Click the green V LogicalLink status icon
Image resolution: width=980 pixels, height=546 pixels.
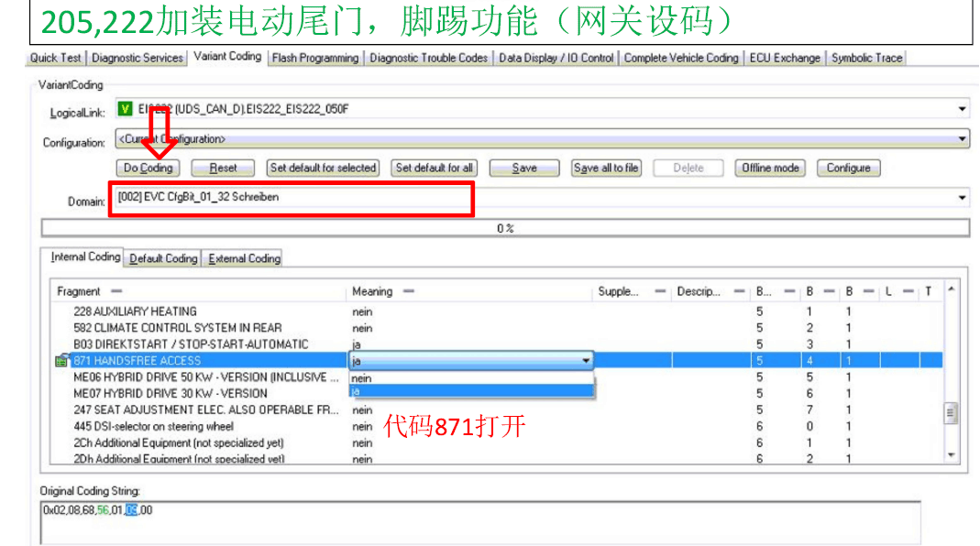point(126,110)
